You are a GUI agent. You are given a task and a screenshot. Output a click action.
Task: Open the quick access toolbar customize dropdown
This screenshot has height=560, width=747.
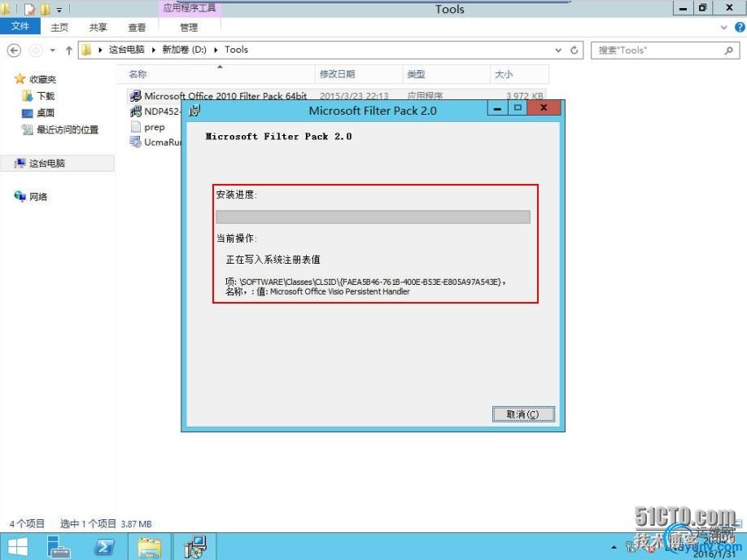(x=59, y=10)
